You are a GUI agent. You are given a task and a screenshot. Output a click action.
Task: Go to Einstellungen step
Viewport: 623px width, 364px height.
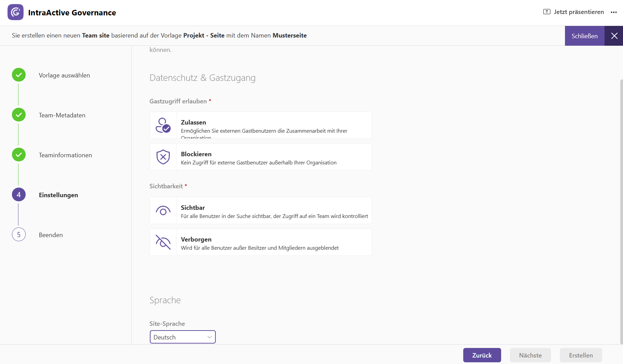(58, 195)
